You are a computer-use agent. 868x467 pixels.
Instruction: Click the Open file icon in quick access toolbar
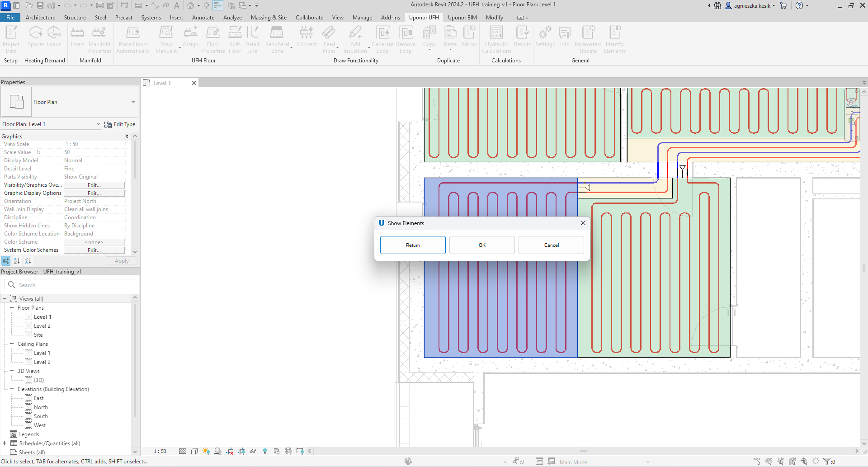pos(29,5)
